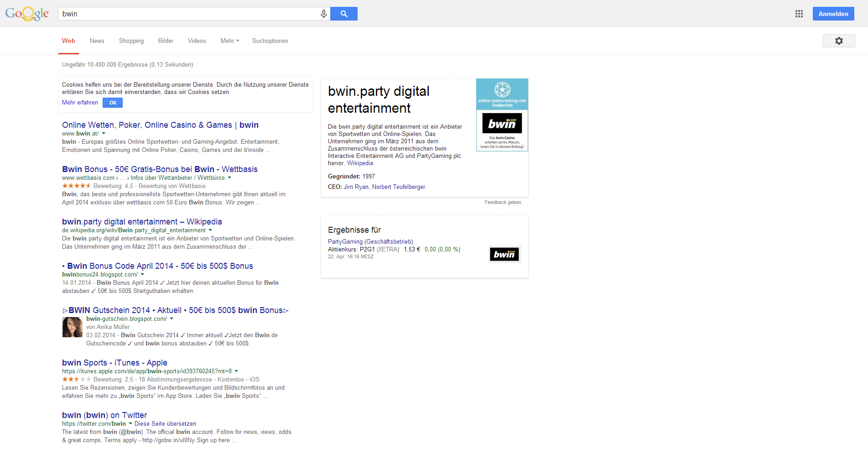Click the Aktienkurs P2G1 (XETRA) text
This screenshot has width=868, height=449.
pos(364,250)
